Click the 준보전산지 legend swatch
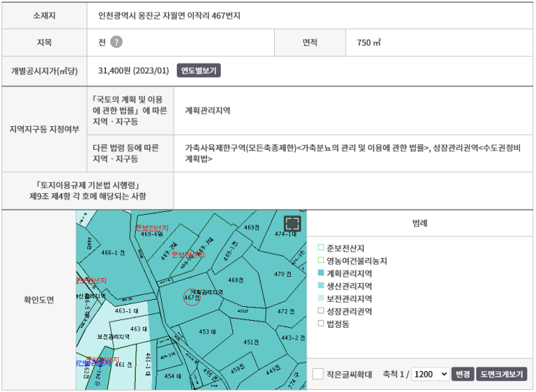Image resolution: width=536 pixels, height=392 pixels. pyautogui.click(x=320, y=248)
